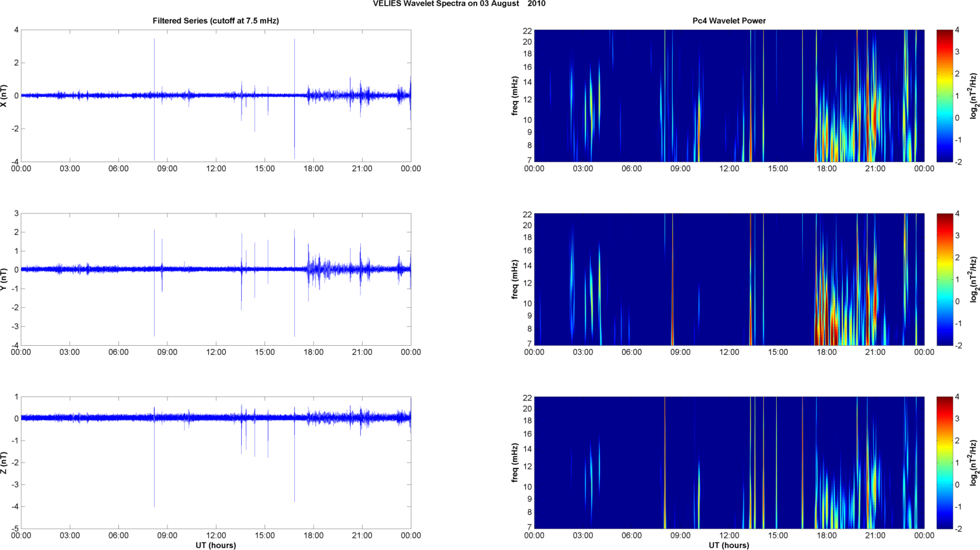
Task: Click the colorbar beside the middle spectrogram
Action: click(x=944, y=279)
